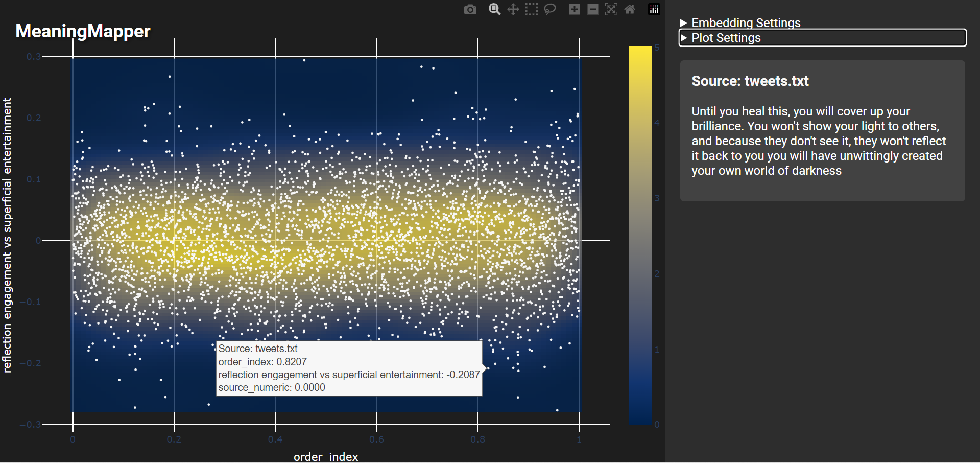Click the 'Source: tweets.txt' panel heading
Viewport: 980px width, 463px height.
750,81
